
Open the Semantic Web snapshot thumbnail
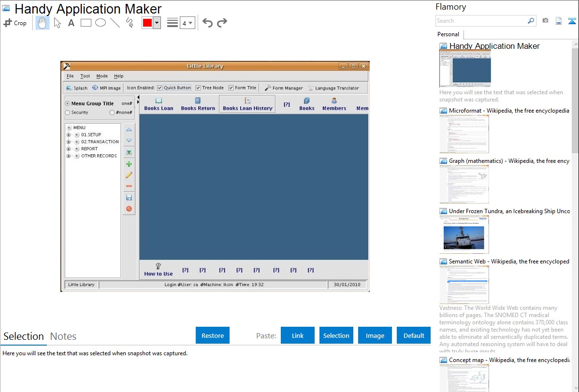(464, 285)
